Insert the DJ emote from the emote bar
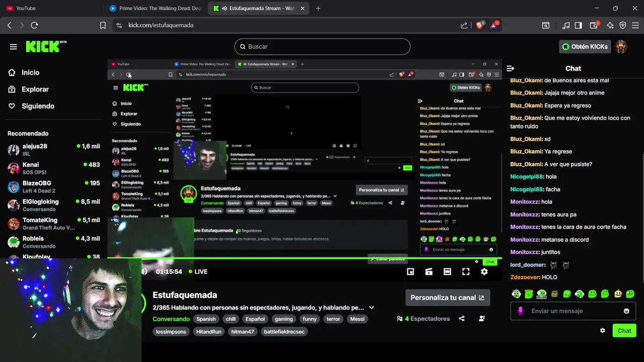Viewport: 644px width, 362px height. [541, 294]
